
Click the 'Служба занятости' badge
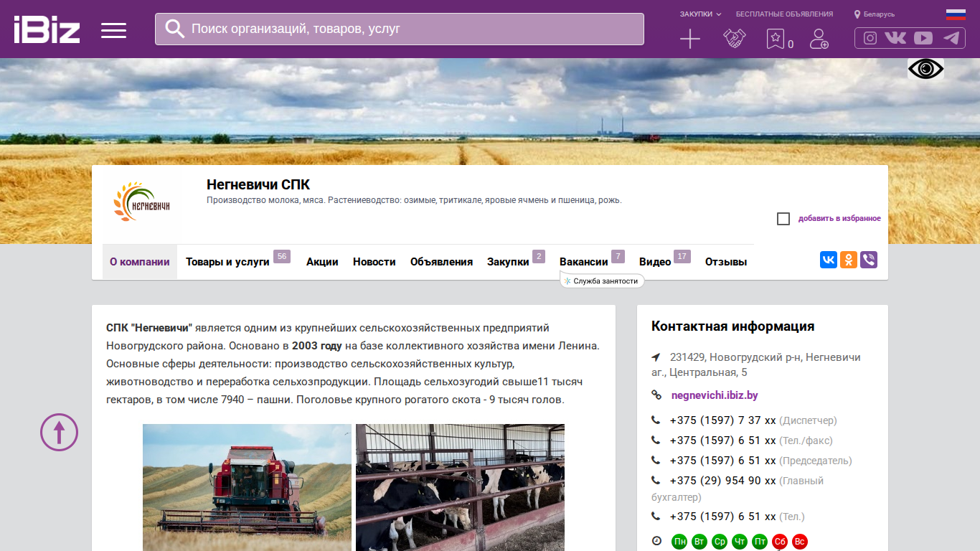tap(602, 281)
